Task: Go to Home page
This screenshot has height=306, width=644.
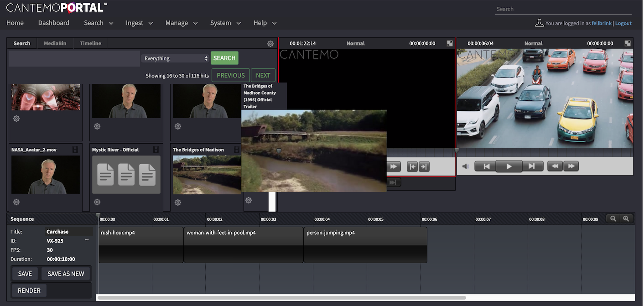Action: tap(15, 23)
